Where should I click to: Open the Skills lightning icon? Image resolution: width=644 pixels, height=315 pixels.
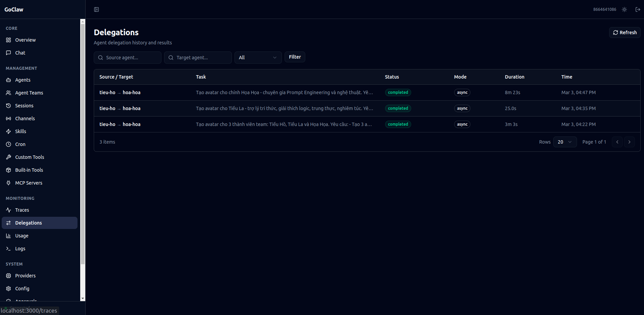9,131
